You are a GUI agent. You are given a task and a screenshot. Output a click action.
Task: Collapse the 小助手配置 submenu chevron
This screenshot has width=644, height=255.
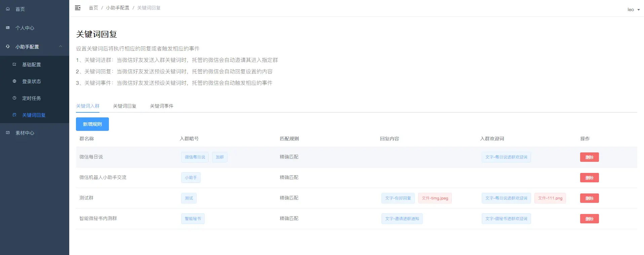click(x=61, y=47)
